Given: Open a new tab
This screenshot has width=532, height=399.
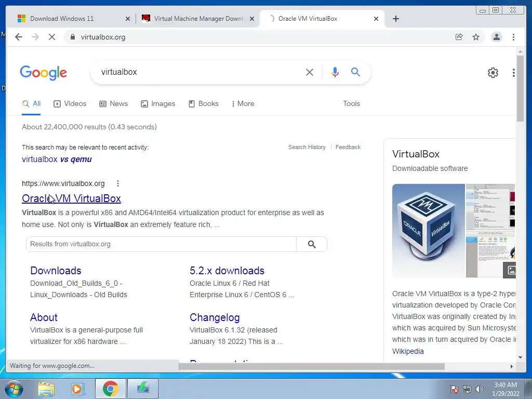Looking at the screenshot, I should 395,19.
